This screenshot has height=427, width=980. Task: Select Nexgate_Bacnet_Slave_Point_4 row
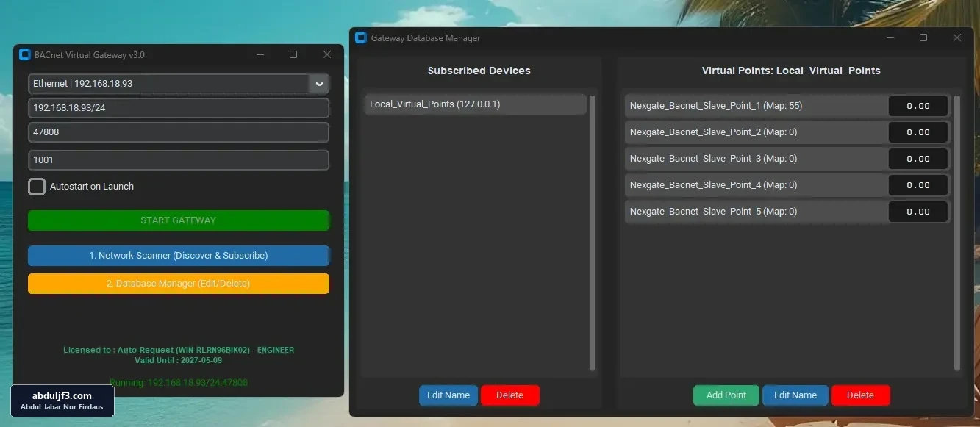click(x=756, y=185)
